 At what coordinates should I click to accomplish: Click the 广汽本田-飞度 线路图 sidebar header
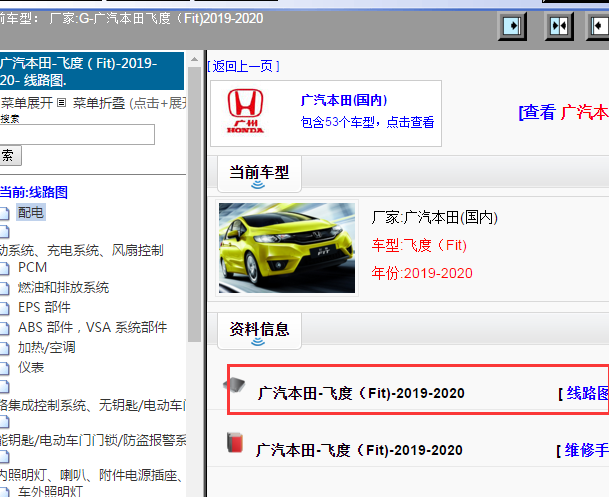pyautogui.click(x=92, y=71)
